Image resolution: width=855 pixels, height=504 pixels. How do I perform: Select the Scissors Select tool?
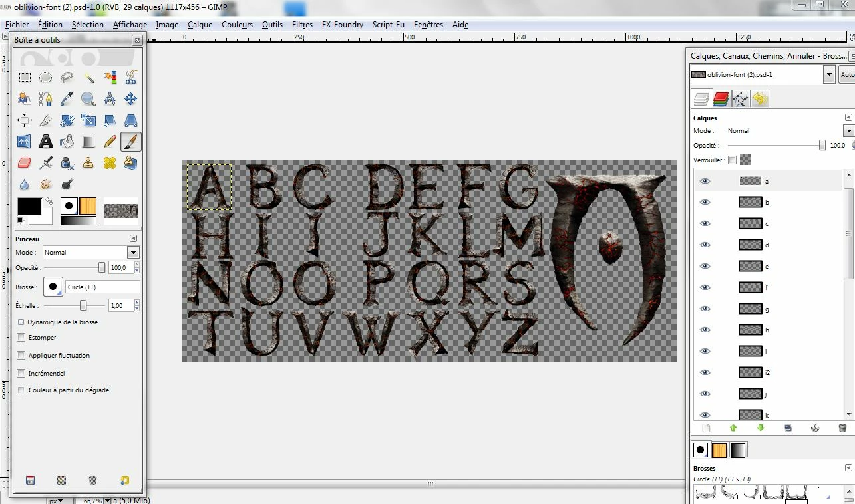131,78
